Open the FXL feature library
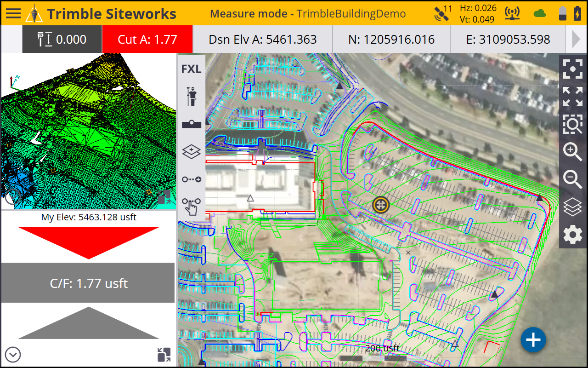This screenshot has height=368, width=588. coord(191,69)
